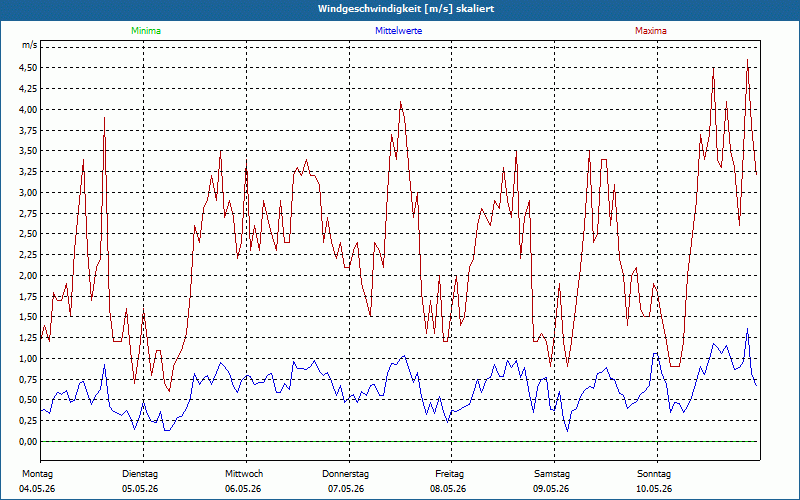800x500 pixels.
Task: Click the 3,00 y-axis value
Action: click(x=28, y=193)
